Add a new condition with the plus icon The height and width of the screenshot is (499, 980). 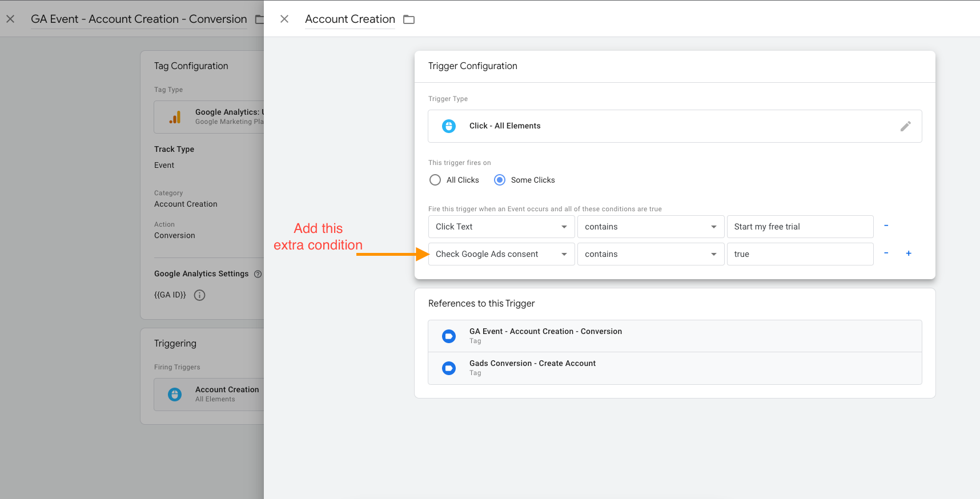point(909,253)
